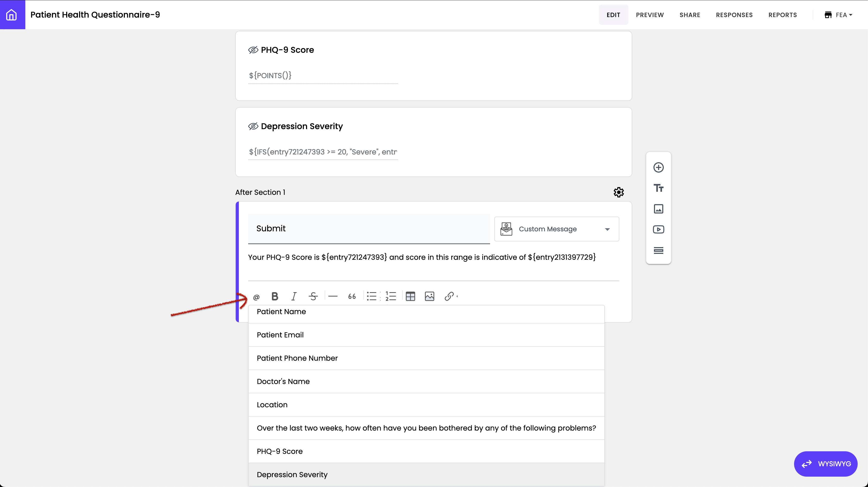Toggle visibility of PHQ-9 Score field
This screenshot has width=868, height=487.
(253, 50)
